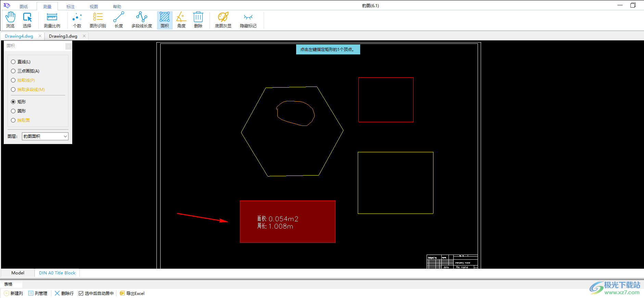Click 删除行 delete row button
644x298 pixels.
pyautogui.click(x=64, y=293)
